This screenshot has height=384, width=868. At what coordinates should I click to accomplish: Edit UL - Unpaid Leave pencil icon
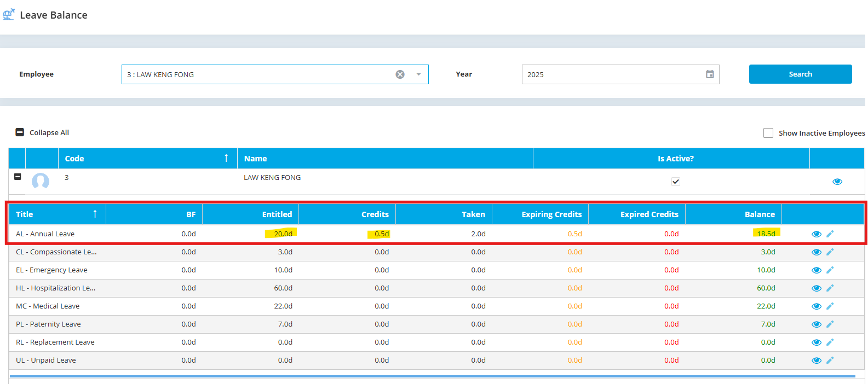pyautogui.click(x=830, y=360)
